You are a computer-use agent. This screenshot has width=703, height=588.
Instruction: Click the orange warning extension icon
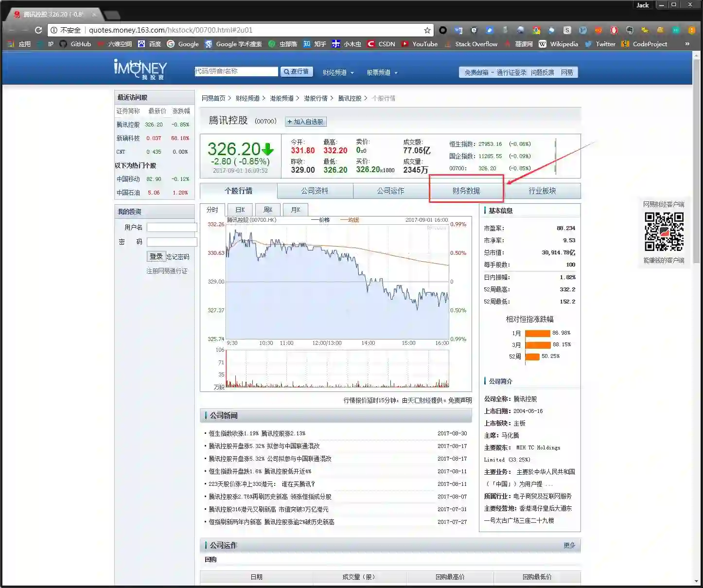tap(691, 30)
